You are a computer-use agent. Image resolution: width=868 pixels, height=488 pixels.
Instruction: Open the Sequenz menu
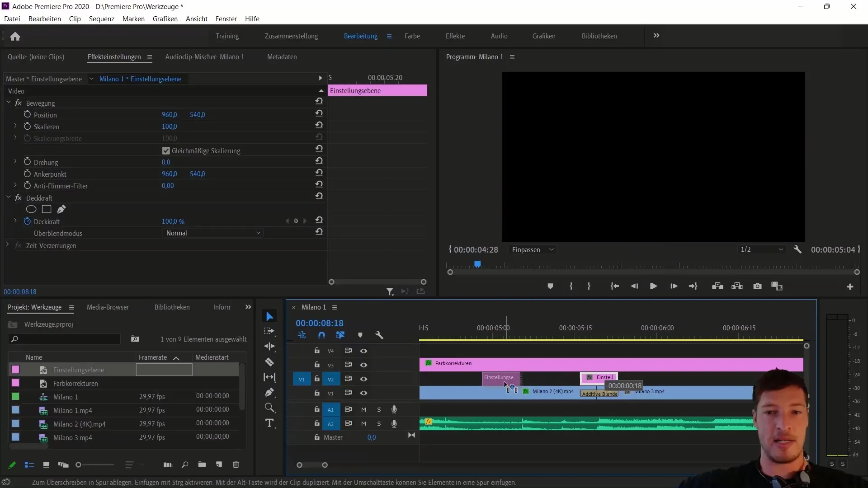click(102, 19)
